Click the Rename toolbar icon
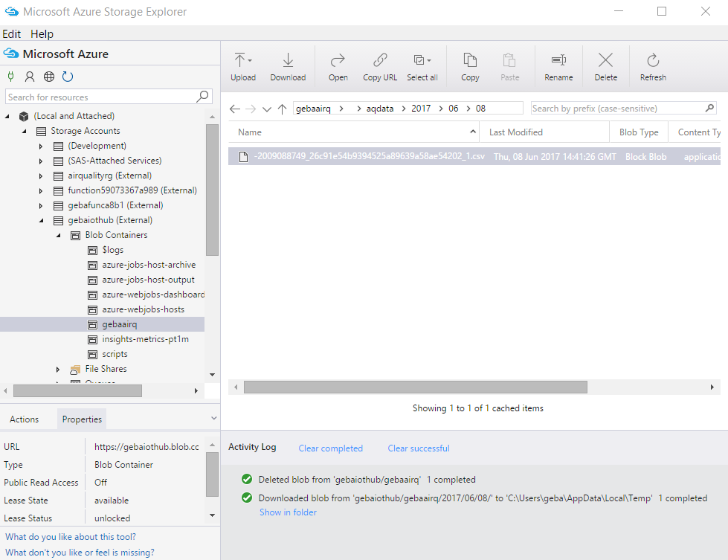Screen dimensions: 728x560 (x=558, y=66)
